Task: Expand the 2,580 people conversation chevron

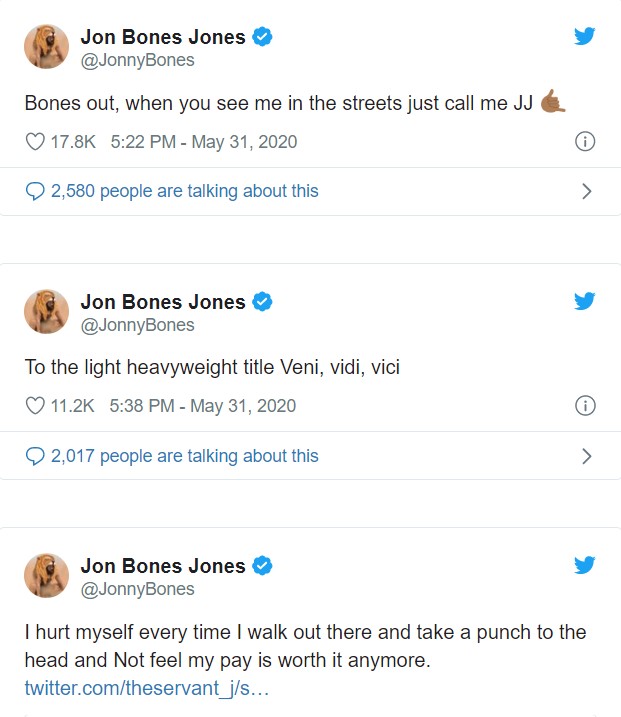Action: (586, 191)
